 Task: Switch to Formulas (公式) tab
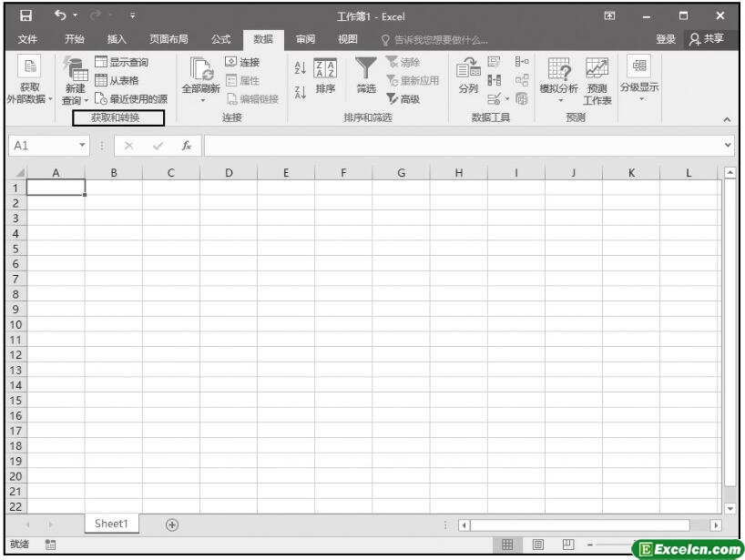click(x=220, y=39)
